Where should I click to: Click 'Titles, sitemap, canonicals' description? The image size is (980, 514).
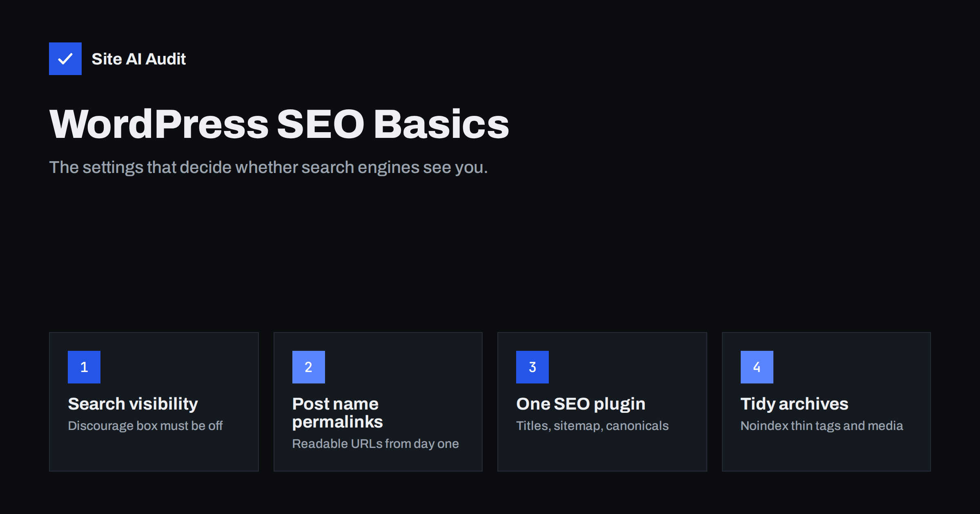[592, 426]
